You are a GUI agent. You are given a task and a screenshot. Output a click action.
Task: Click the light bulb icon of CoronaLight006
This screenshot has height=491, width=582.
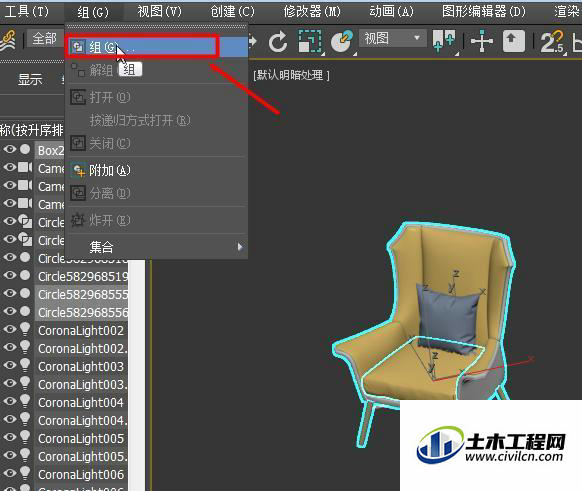click(25, 473)
